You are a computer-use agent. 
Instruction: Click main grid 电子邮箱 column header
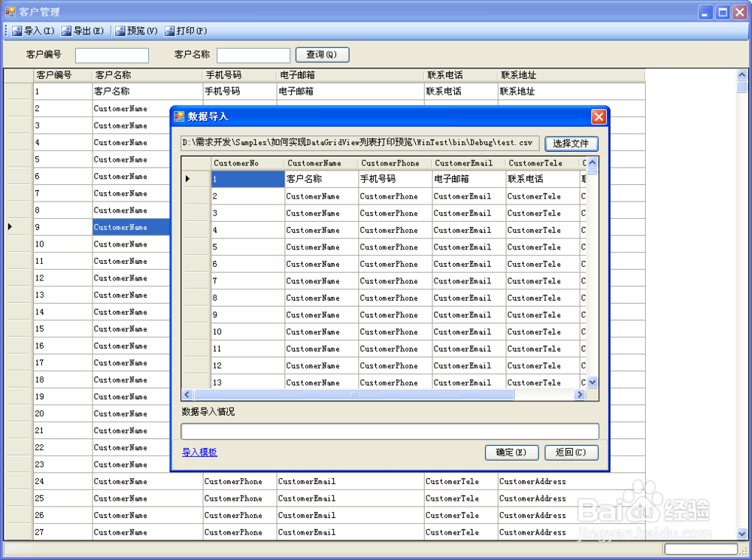pyautogui.click(x=350, y=75)
